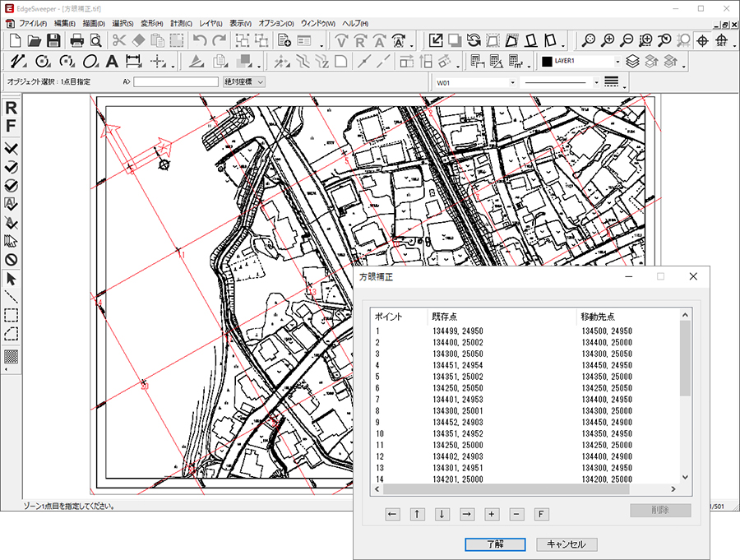Viewport: 740px width, 560px height.
Task: Click the キャンセル button
Action: (567, 544)
